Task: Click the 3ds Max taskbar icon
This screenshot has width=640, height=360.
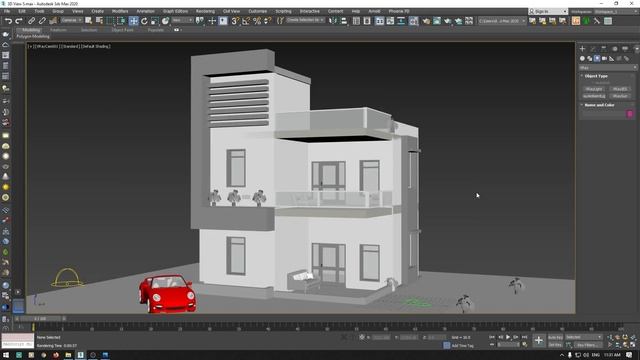Action: (80, 355)
